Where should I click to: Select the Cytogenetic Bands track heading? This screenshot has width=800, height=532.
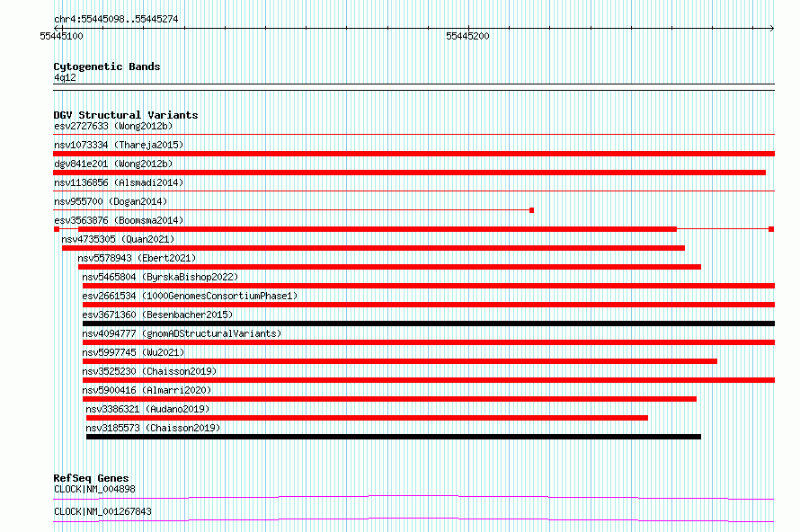pos(107,66)
